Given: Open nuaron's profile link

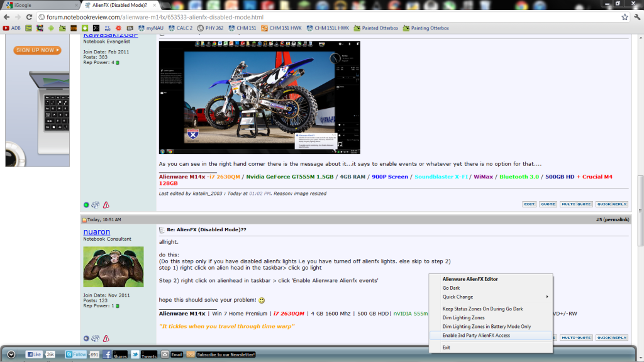Looking at the screenshot, I should point(96,232).
